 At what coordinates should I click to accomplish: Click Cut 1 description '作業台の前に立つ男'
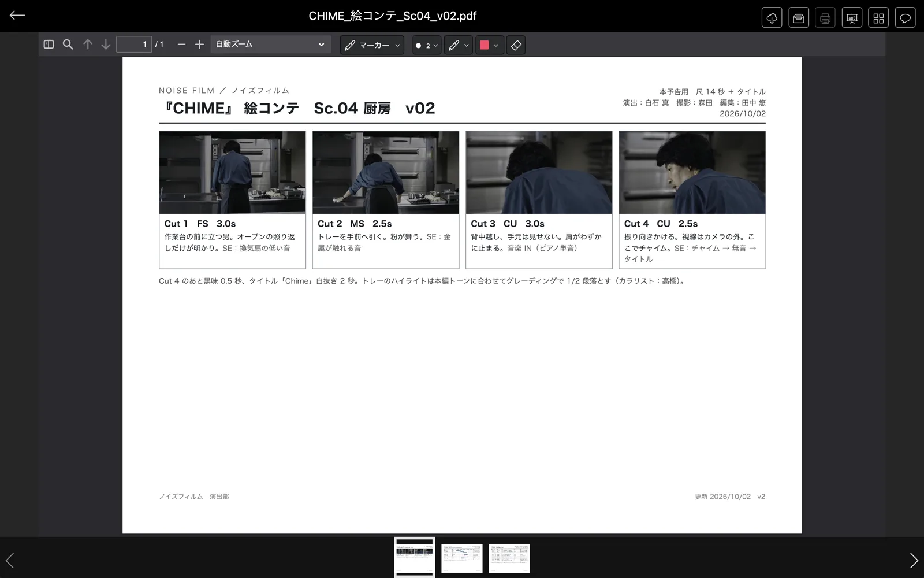click(230, 242)
